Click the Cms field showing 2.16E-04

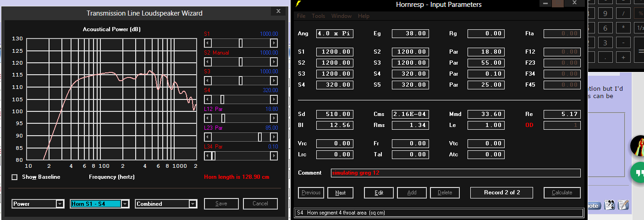[411, 114]
